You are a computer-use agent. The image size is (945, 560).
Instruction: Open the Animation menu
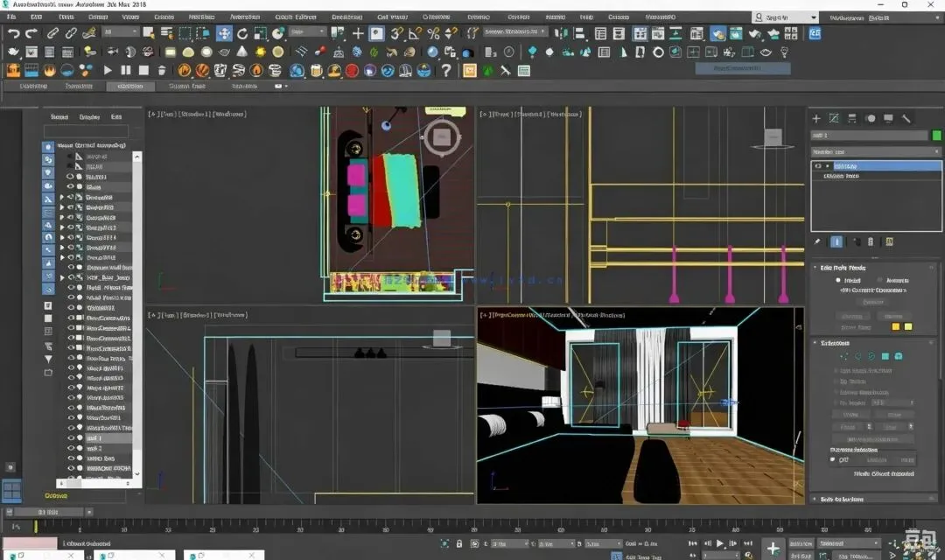pos(245,17)
